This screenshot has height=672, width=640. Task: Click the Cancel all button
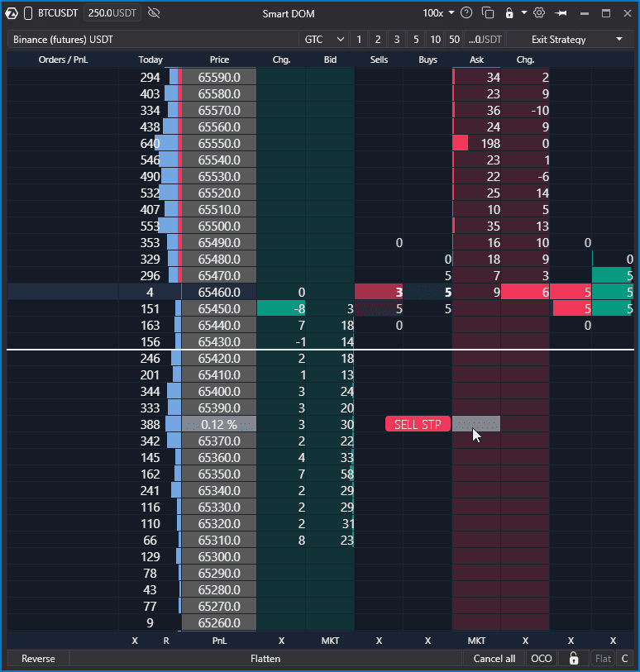point(494,658)
